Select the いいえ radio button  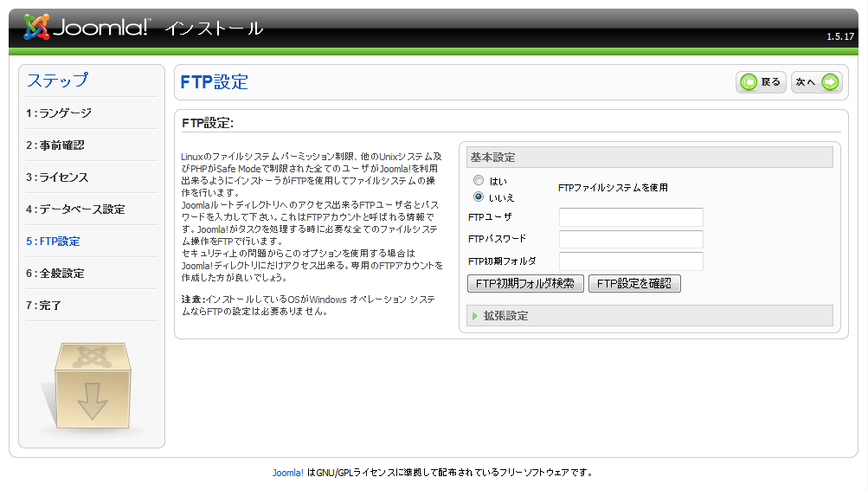click(x=479, y=197)
